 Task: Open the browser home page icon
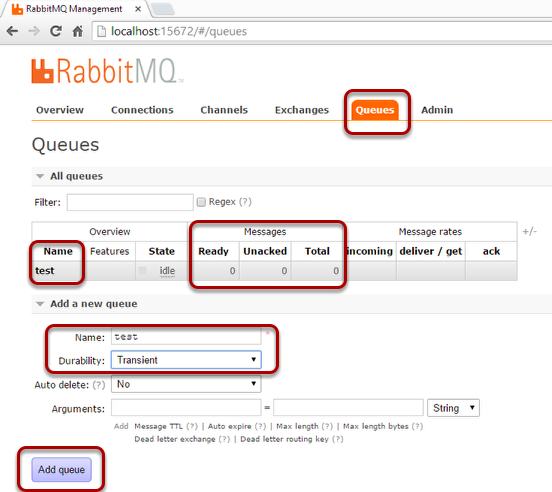coord(77,31)
